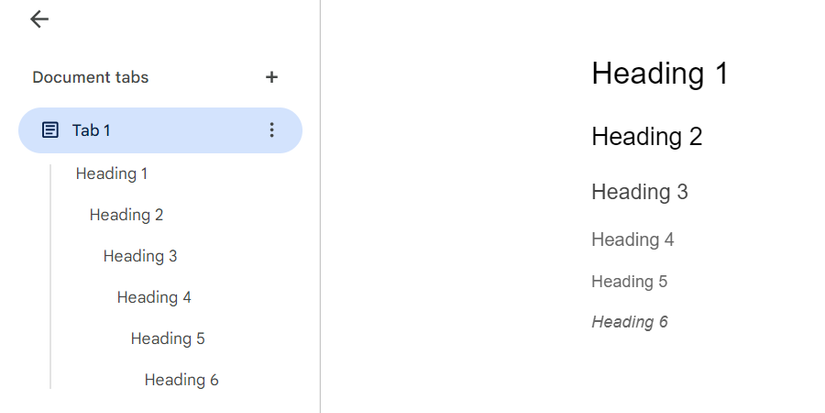Screen dimensions: 825x413
Task: Click the Heading 5 text in the document
Action: coord(629,281)
